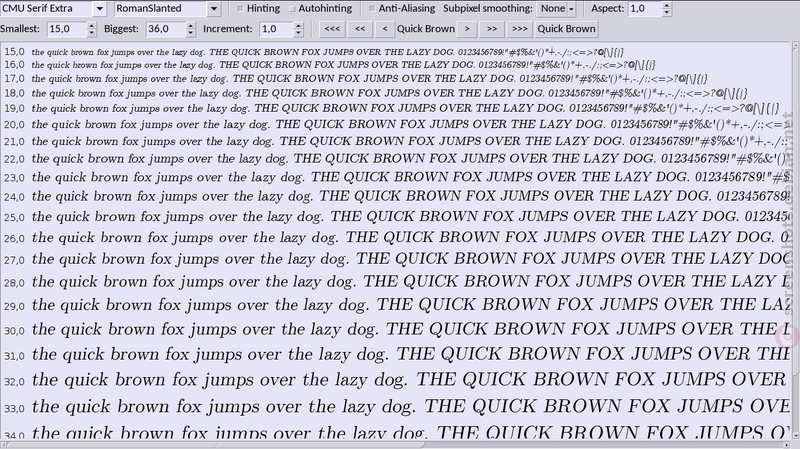Click the > next sample button
Image resolution: width=800 pixels, height=449 pixels.
coord(467,29)
